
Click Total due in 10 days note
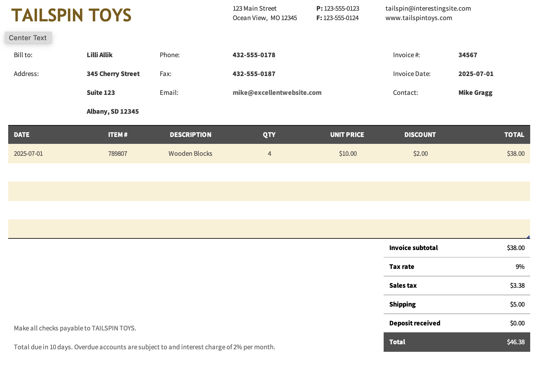tap(144, 347)
